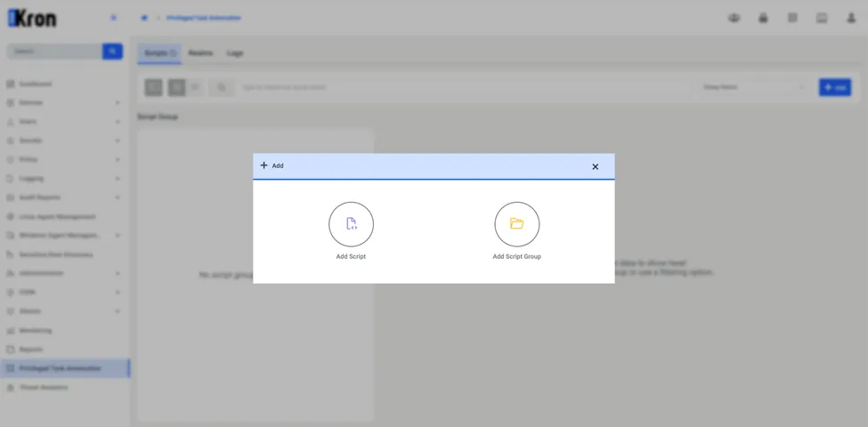Image resolution: width=868 pixels, height=427 pixels.
Task: Open Linux Agent Management in sidebar
Action: [58, 217]
